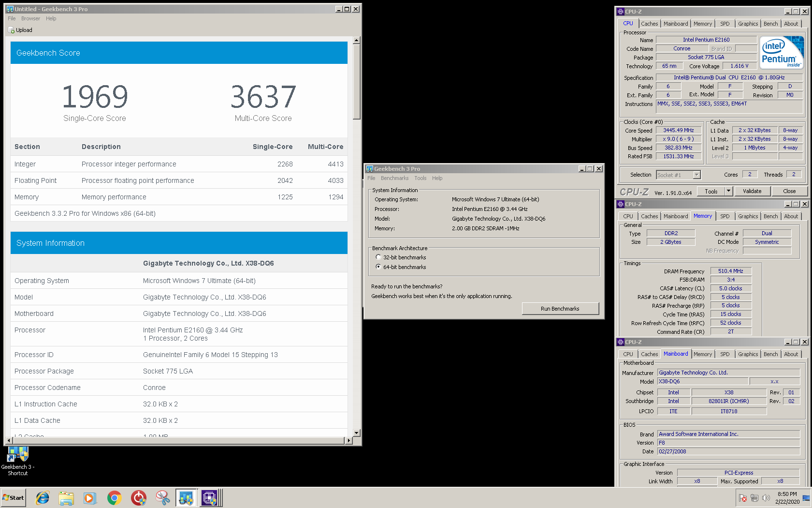
Task: Click the scroll up arrow in Geekbench results
Action: pos(357,41)
